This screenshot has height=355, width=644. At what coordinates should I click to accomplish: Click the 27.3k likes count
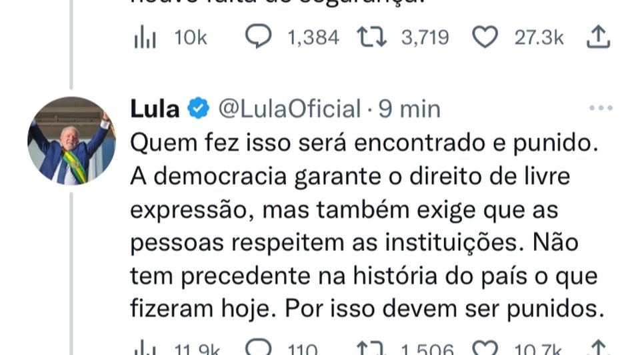[x=539, y=39]
